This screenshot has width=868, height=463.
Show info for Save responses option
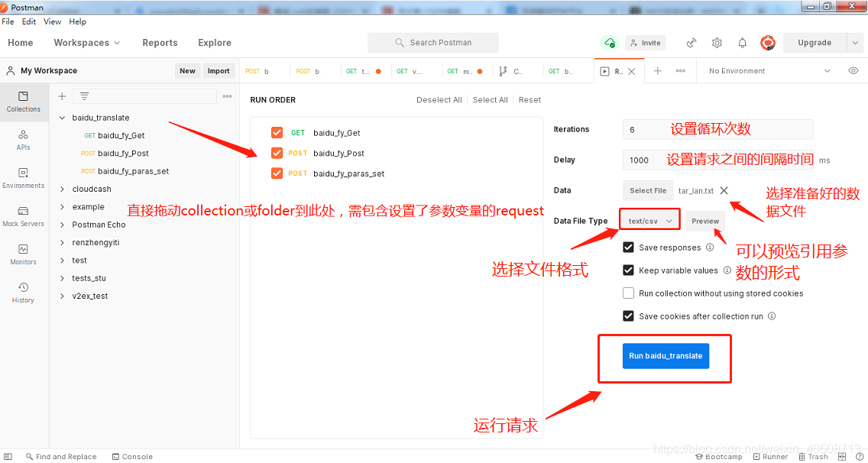tap(710, 248)
